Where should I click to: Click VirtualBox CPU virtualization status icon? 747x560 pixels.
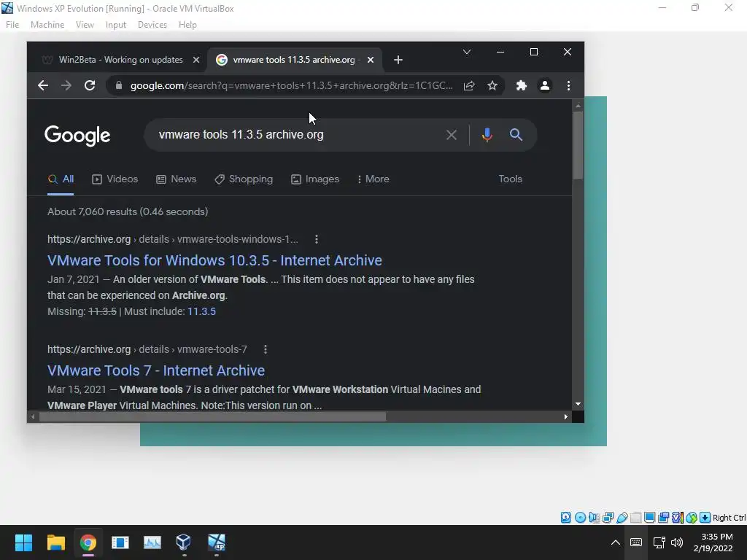pyautogui.click(x=678, y=517)
